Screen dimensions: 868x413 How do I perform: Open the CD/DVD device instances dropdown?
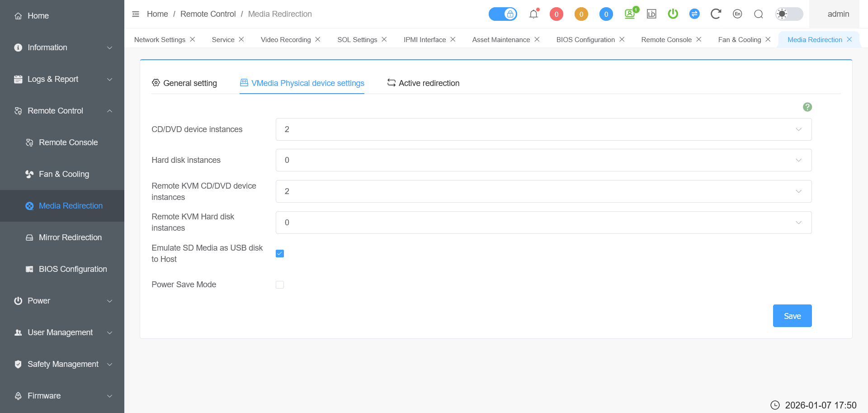point(543,129)
